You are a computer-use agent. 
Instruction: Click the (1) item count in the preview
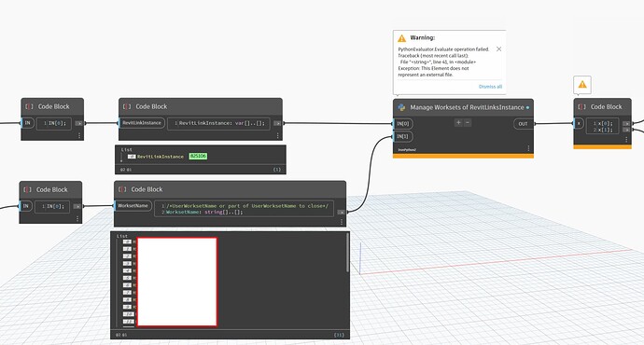coord(277,170)
